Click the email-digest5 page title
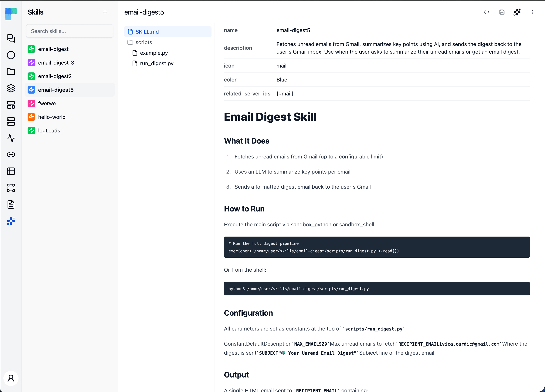This screenshot has height=392, width=545. click(x=144, y=12)
